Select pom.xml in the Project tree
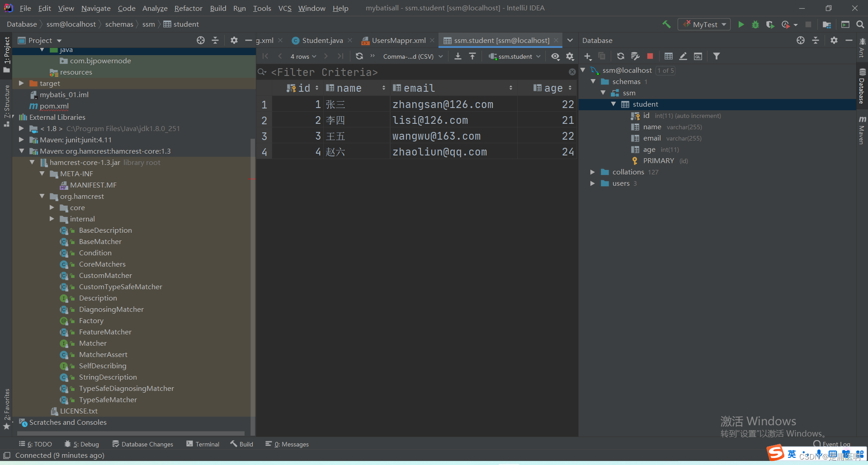The width and height of the screenshot is (868, 465). [54, 106]
